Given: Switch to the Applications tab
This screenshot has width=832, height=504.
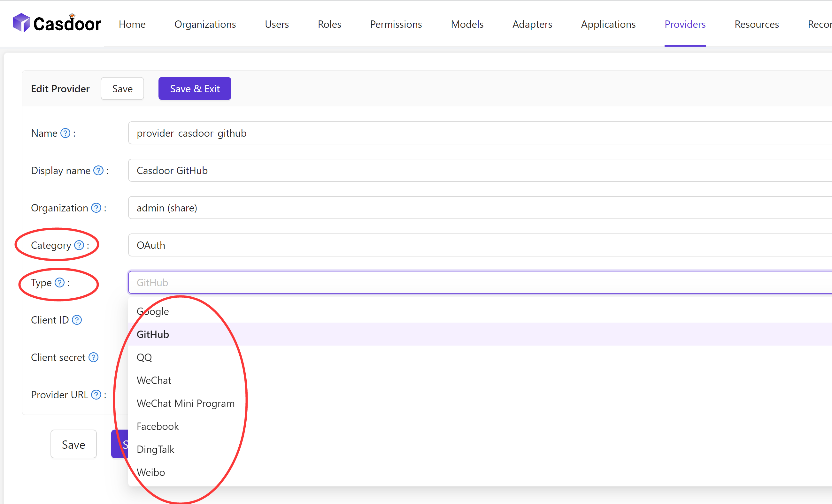Looking at the screenshot, I should point(608,24).
